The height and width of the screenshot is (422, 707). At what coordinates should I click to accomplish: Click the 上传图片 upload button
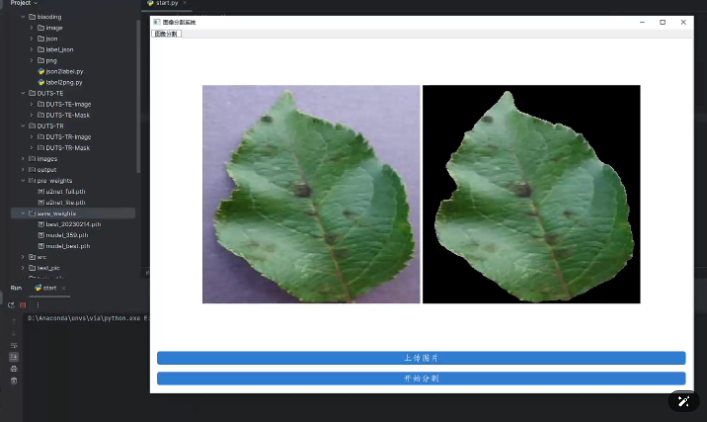(x=421, y=358)
